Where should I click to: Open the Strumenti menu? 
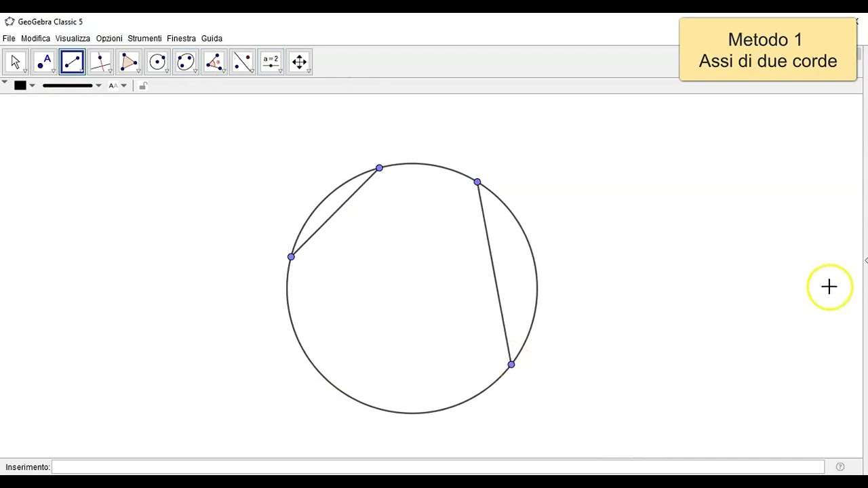click(144, 39)
